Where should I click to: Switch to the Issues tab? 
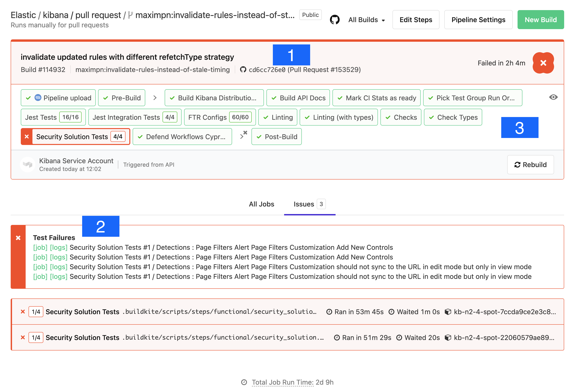(x=304, y=204)
